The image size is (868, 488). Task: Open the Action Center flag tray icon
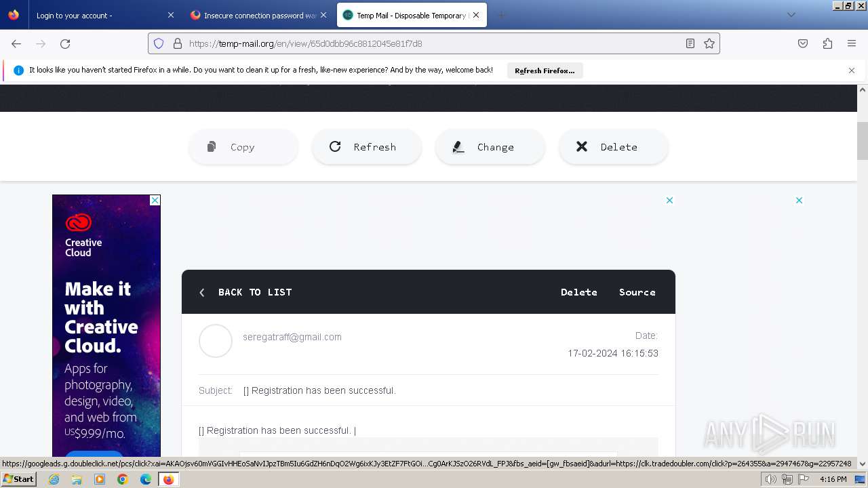point(804,479)
